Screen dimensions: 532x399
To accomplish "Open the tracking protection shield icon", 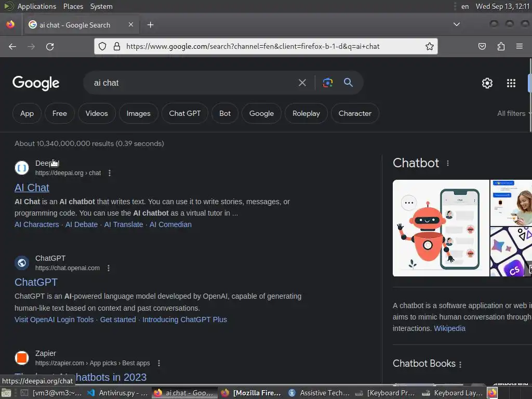I will pos(102,46).
